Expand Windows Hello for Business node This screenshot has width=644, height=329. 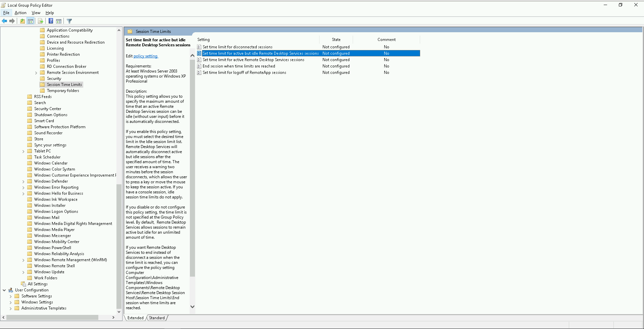[x=23, y=194]
